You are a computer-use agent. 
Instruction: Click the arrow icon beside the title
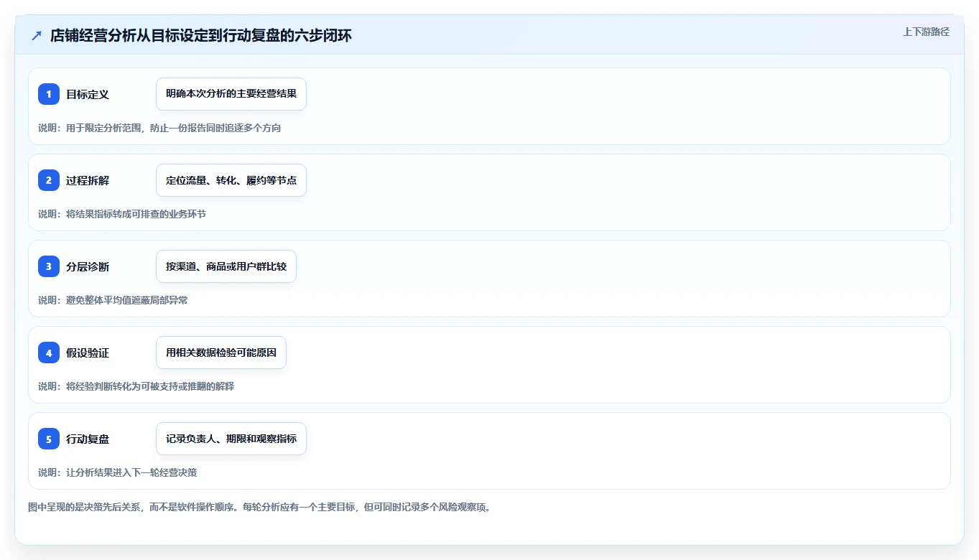click(37, 35)
